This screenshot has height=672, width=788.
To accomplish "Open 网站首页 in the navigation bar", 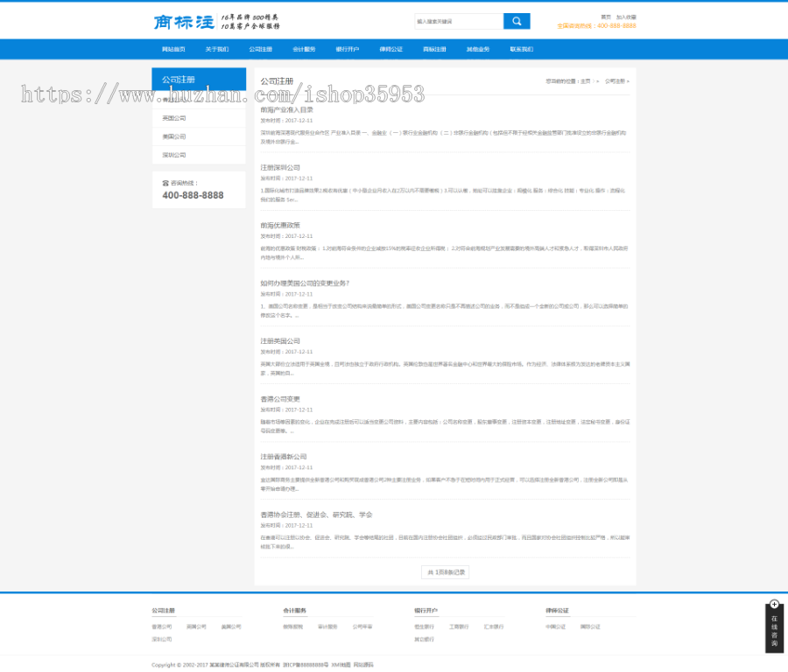I will coord(173,50).
